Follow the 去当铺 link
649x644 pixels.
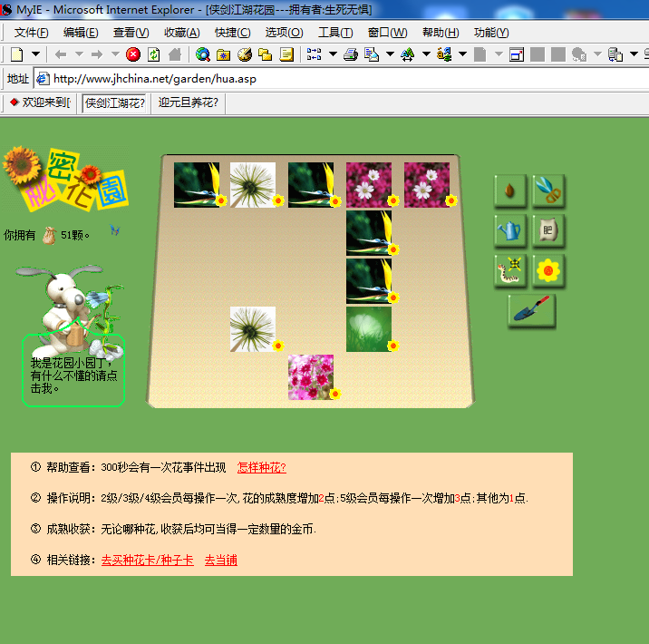tap(221, 561)
